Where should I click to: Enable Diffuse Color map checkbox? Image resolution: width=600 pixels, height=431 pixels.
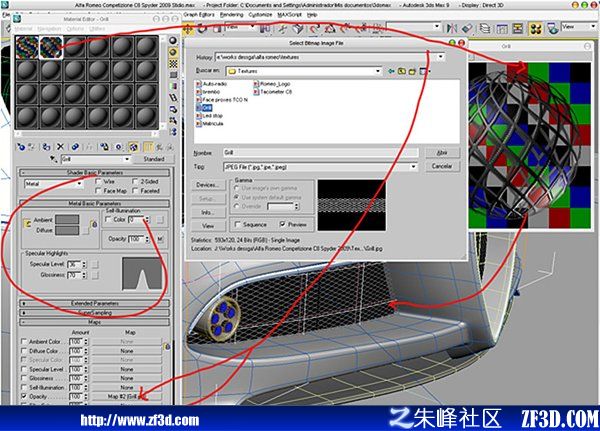click(x=24, y=351)
